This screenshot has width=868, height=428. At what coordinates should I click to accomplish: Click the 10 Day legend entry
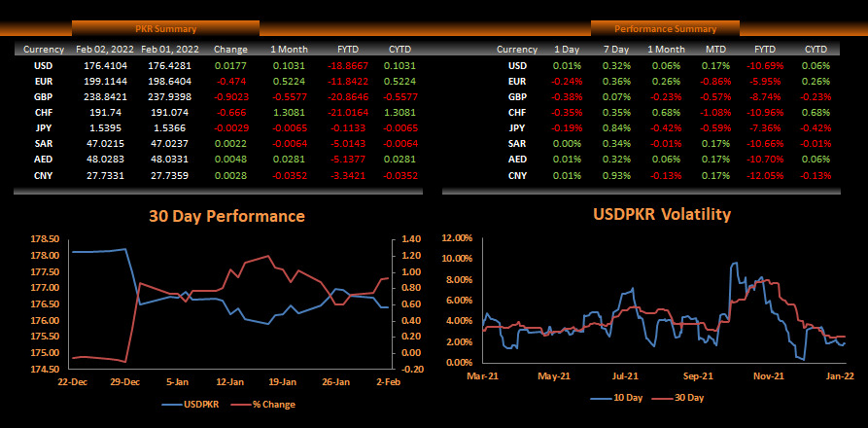coord(621,397)
